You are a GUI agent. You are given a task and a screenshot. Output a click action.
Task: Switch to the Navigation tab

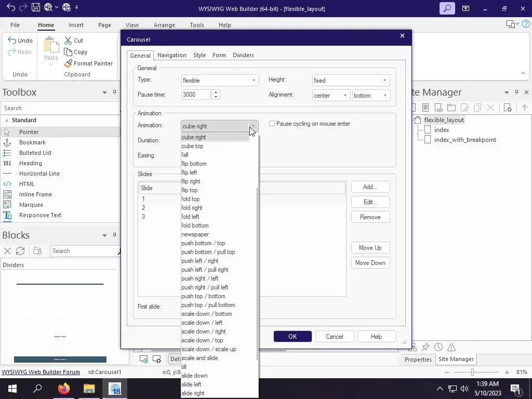tap(171, 55)
